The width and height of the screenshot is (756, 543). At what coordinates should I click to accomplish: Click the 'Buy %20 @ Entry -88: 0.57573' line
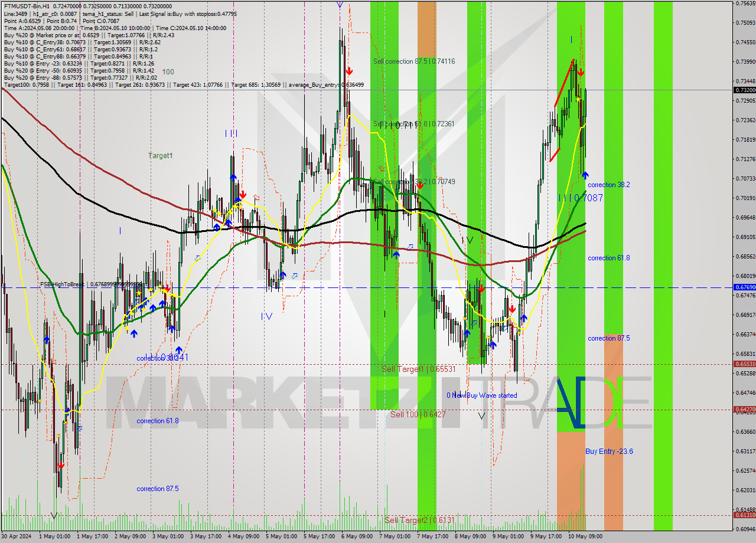[80, 77]
